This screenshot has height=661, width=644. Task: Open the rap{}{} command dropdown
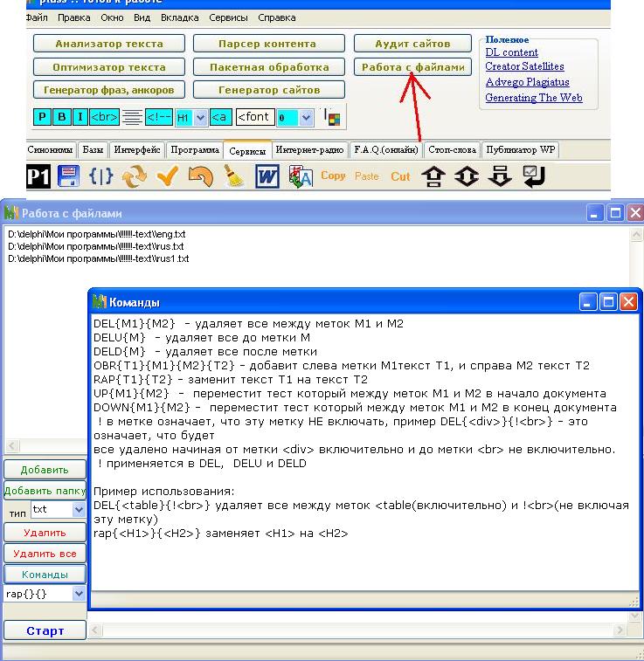click(79, 594)
